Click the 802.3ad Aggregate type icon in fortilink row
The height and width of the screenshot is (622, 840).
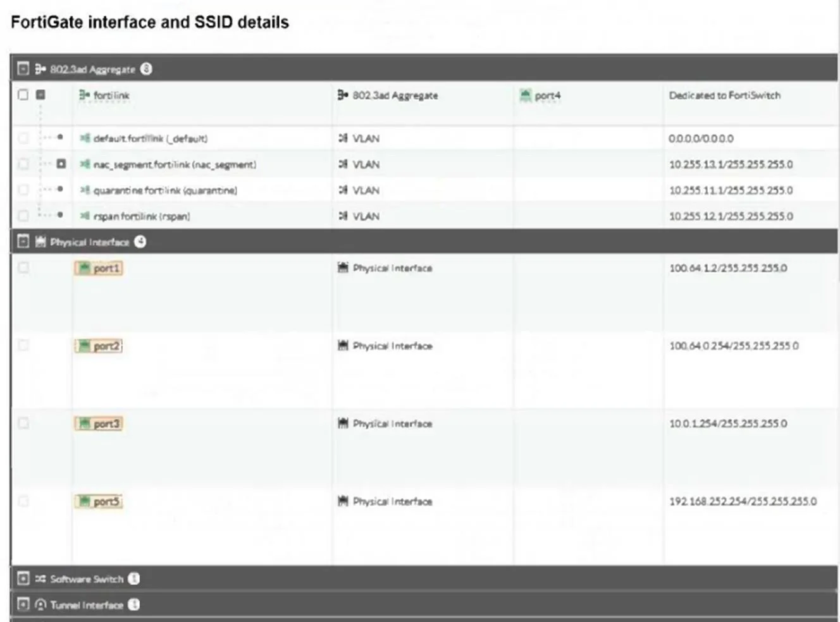point(343,95)
